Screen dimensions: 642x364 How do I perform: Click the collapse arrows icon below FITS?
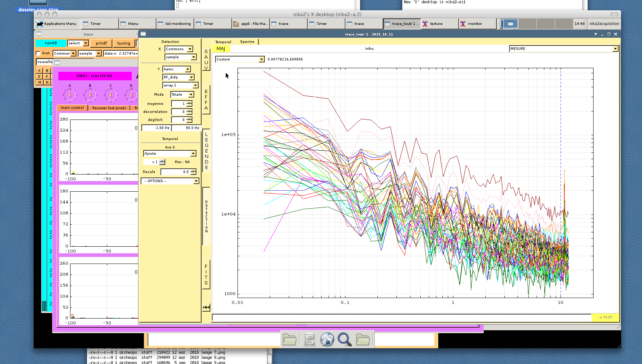[x=206, y=307]
